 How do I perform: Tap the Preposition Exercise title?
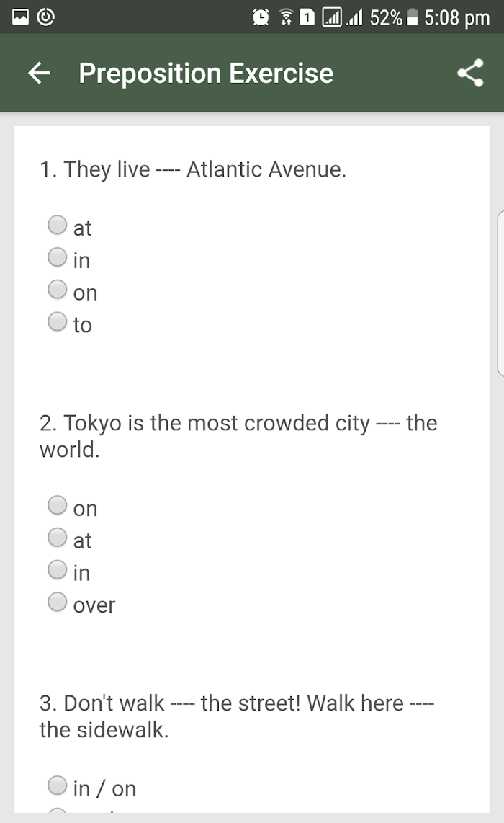206,74
